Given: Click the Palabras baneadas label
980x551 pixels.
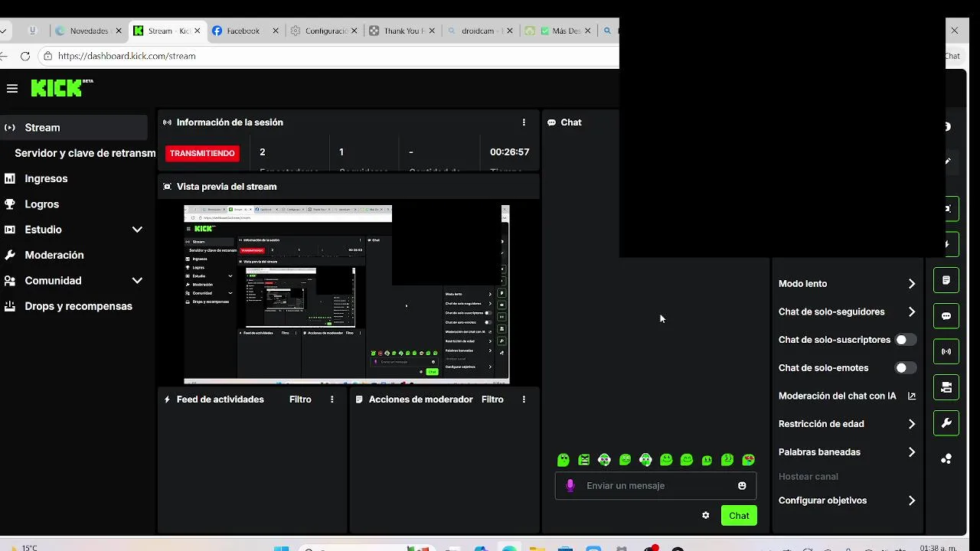Looking at the screenshot, I should (819, 452).
